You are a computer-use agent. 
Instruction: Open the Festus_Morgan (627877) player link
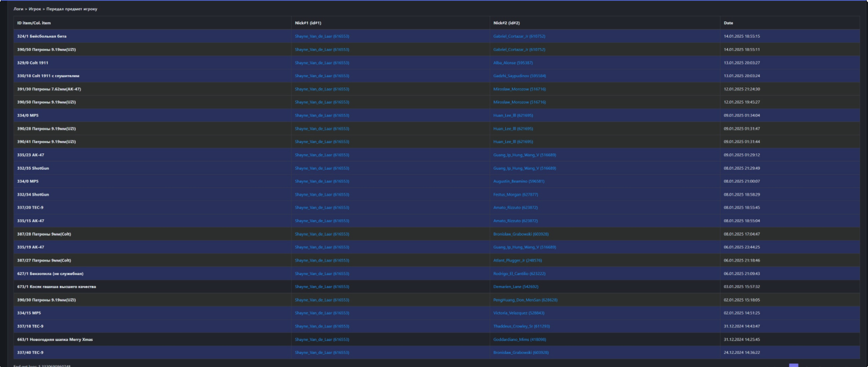coord(515,195)
